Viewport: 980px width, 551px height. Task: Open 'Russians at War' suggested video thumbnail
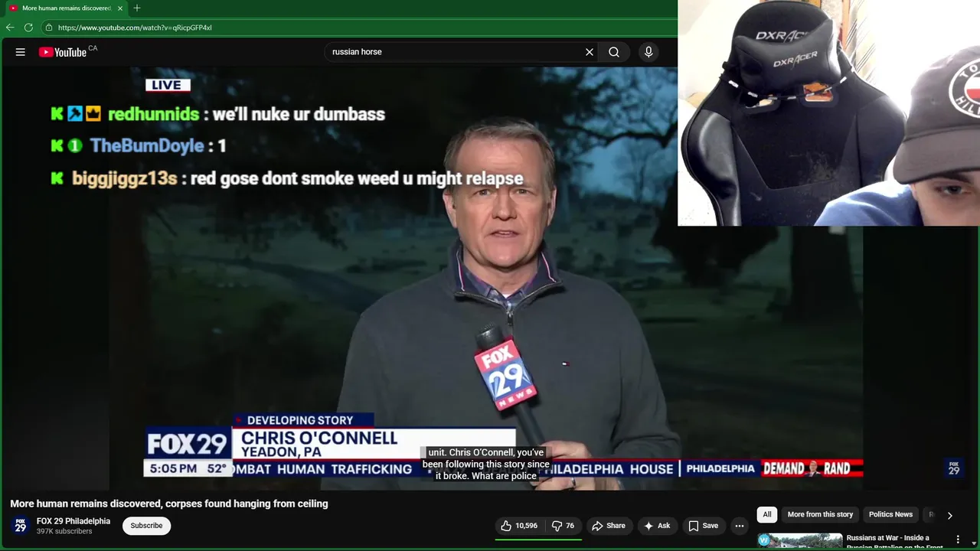pyautogui.click(x=800, y=541)
